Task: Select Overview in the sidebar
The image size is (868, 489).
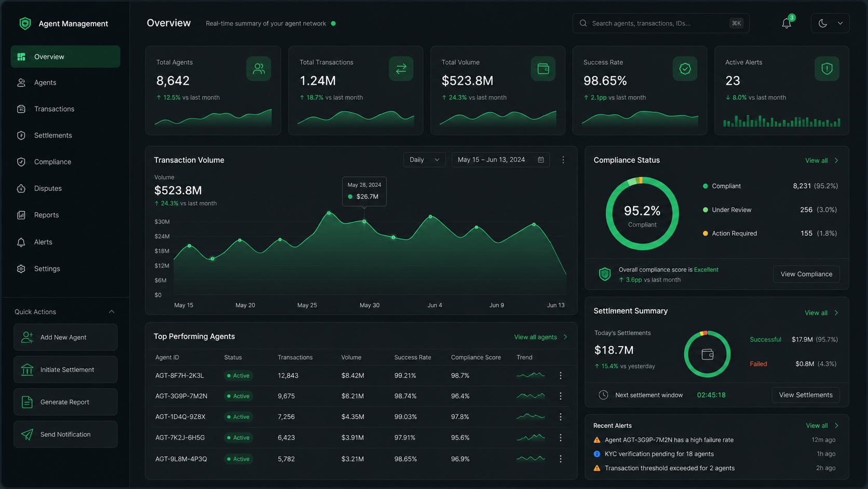Action: tap(65, 57)
